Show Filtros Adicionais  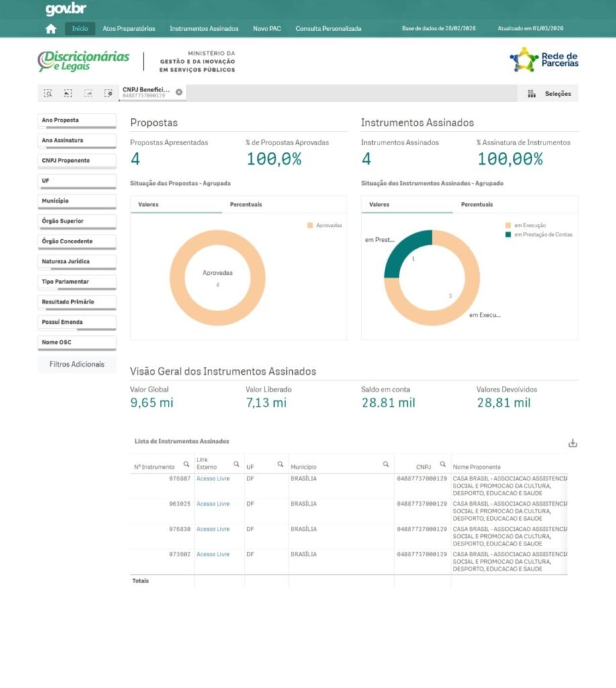(x=77, y=364)
